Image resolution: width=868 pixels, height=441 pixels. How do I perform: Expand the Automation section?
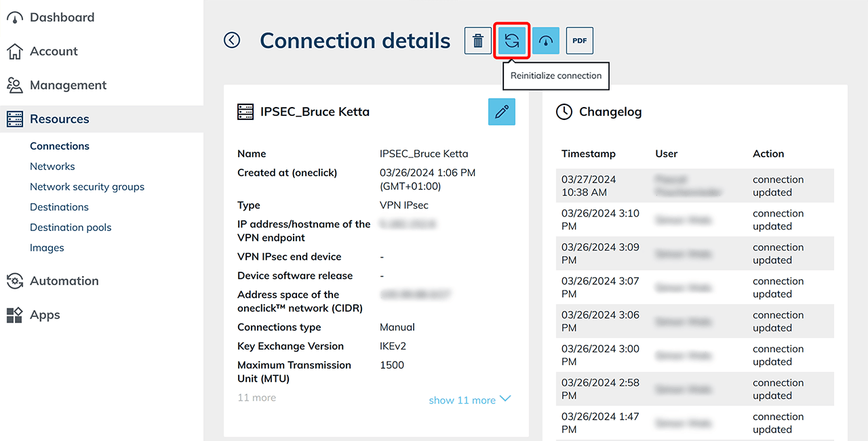pyautogui.click(x=64, y=281)
